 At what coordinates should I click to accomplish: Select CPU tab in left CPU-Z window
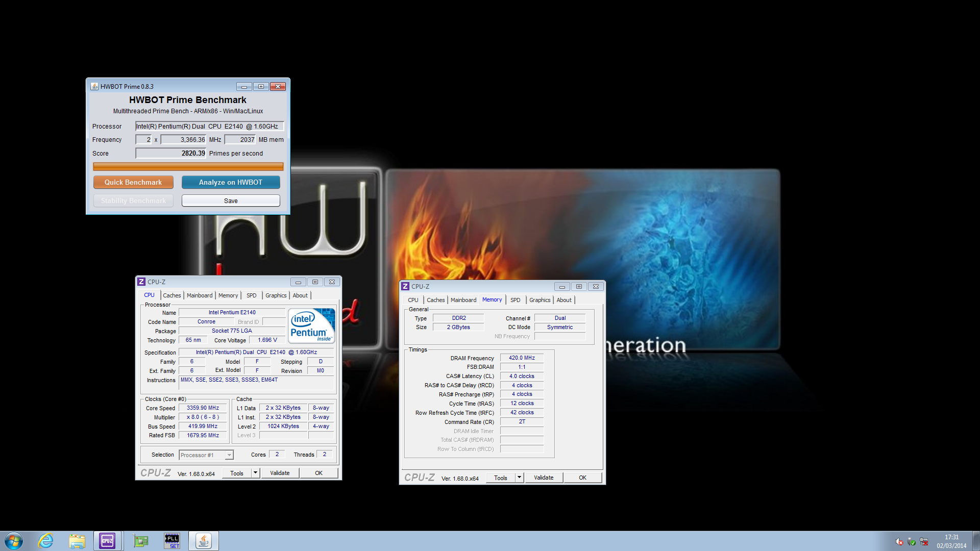[x=149, y=295]
